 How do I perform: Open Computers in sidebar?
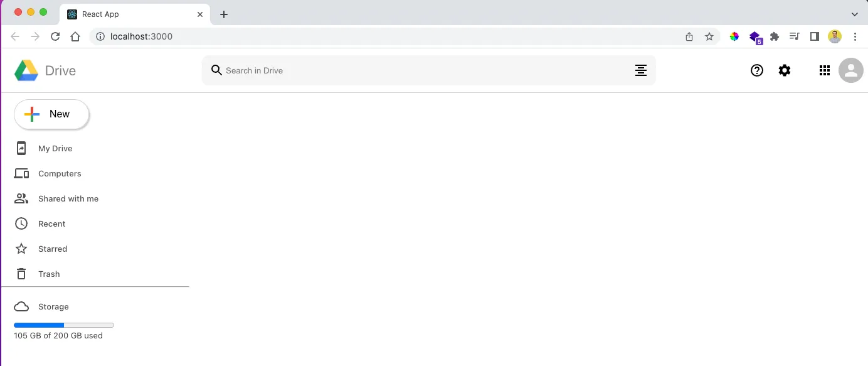[x=60, y=173]
